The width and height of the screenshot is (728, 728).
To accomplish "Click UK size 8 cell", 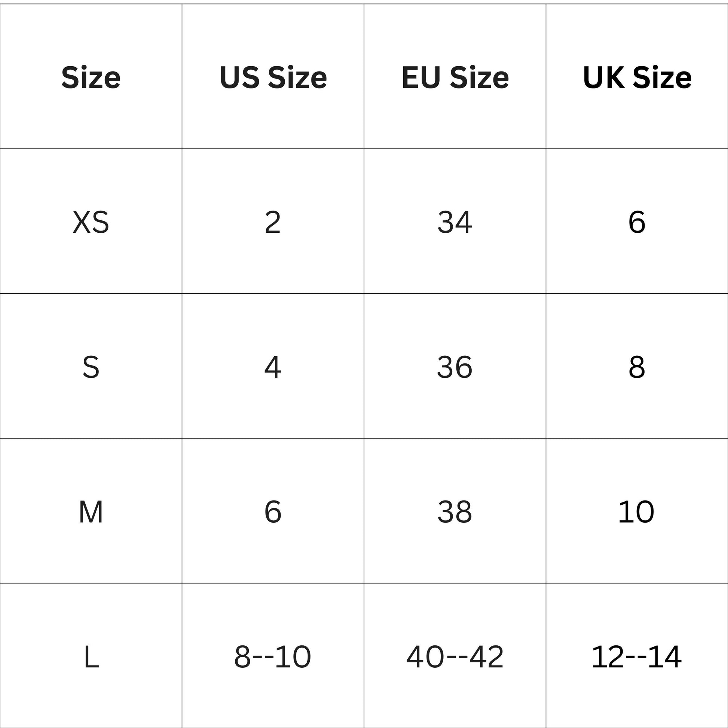I will [x=637, y=367].
